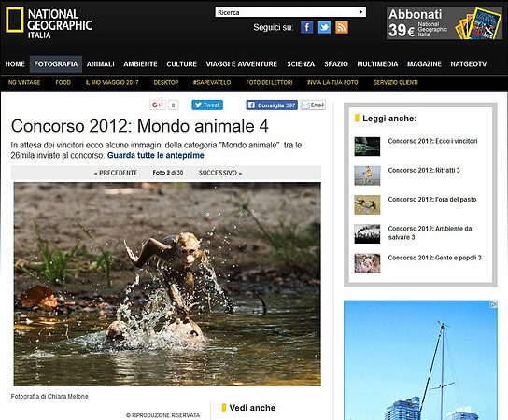Screen dimensions: 508x420
Task: Click the sailboat advertisement image
Action: (x=420, y=360)
